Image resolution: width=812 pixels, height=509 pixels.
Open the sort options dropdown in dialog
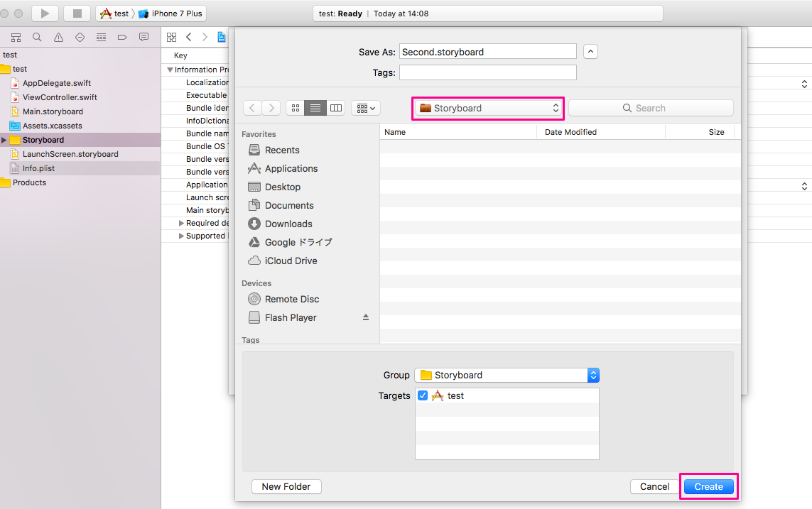click(x=365, y=108)
